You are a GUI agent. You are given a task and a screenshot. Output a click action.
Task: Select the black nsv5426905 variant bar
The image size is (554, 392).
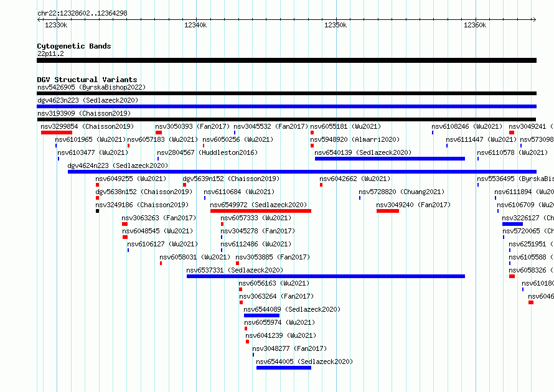[x=286, y=93]
